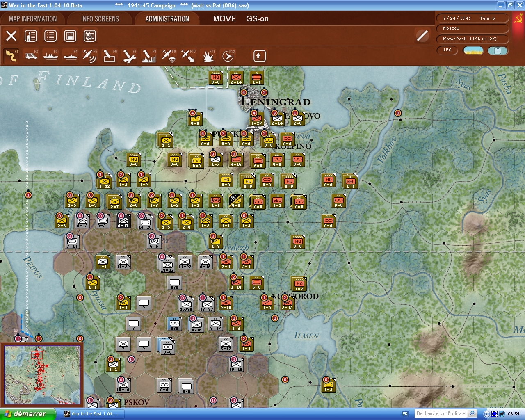Select the red Soviet counter labeled 4=16
The height and width of the screenshot is (420, 525).
[x=236, y=160]
